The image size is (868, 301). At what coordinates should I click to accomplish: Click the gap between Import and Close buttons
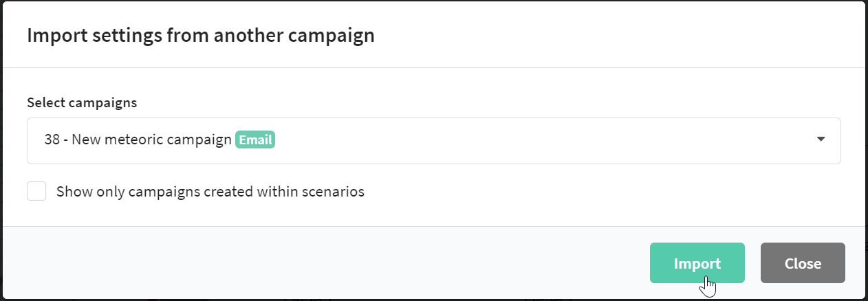pyautogui.click(x=752, y=263)
